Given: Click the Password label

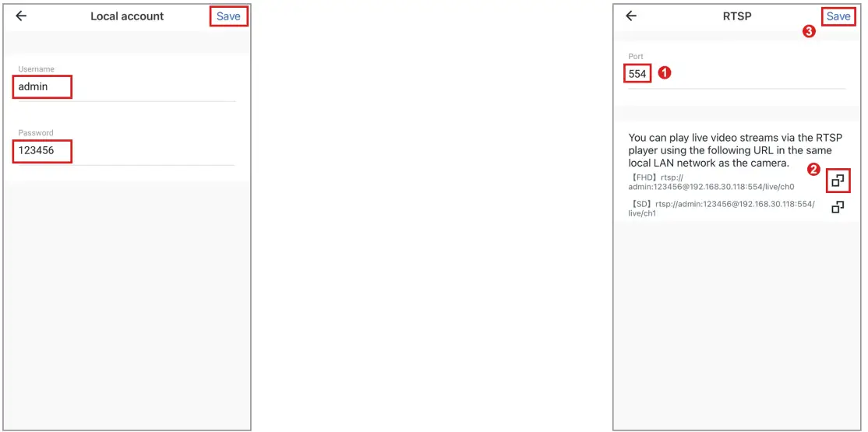Looking at the screenshot, I should (x=36, y=133).
